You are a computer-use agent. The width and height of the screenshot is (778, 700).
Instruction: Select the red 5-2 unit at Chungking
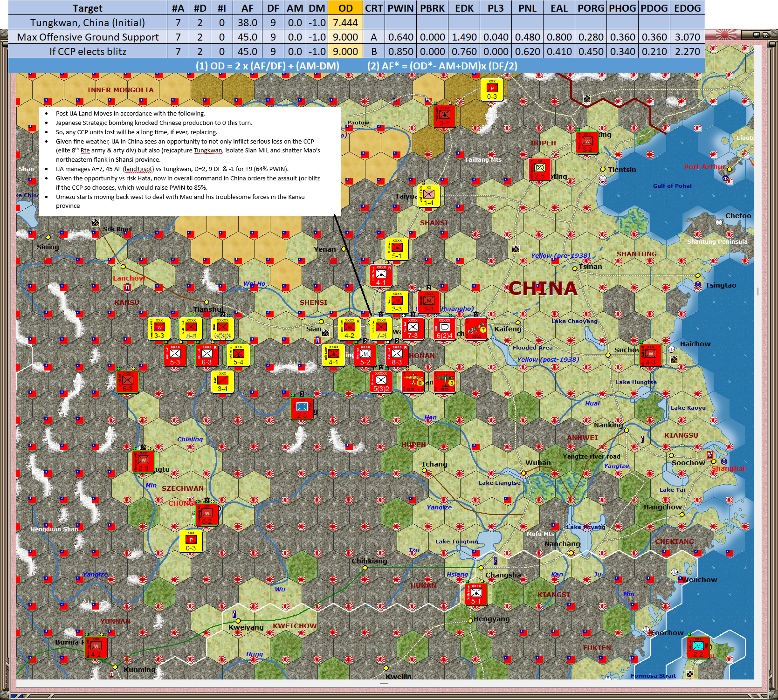tap(207, 515)
